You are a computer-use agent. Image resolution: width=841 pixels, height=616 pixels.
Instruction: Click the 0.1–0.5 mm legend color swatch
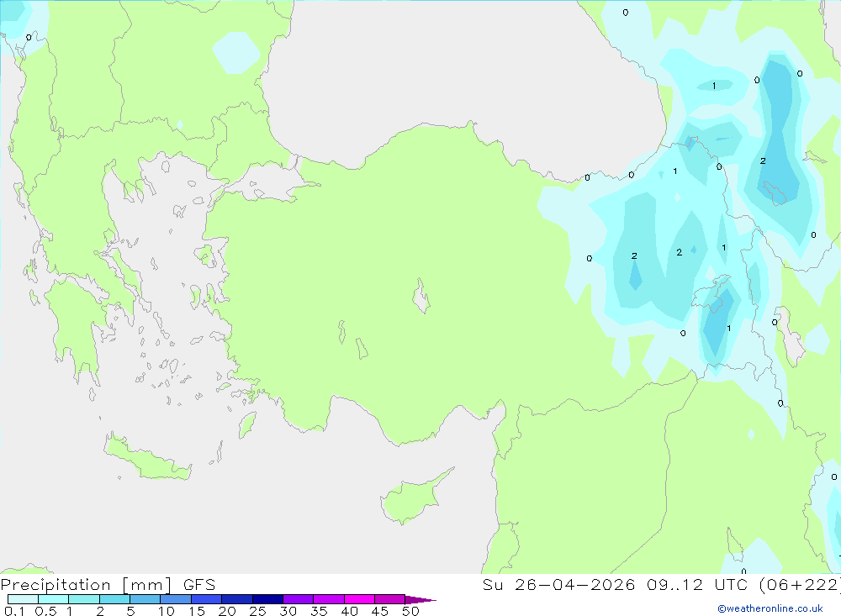(23, 599)
